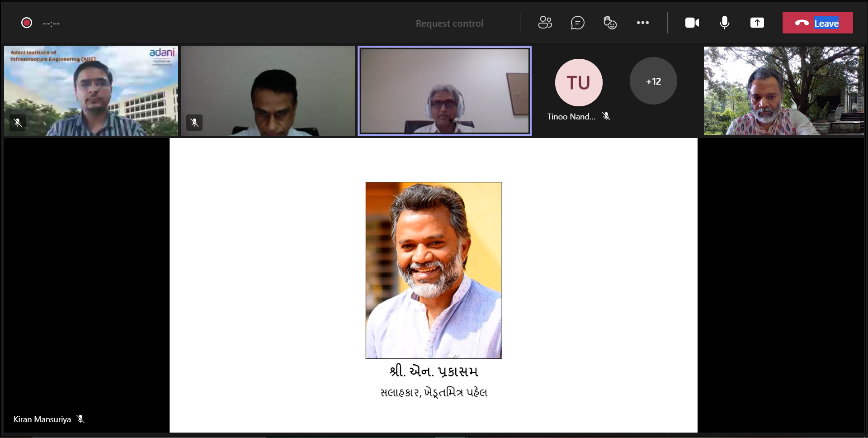Image resolution: width=868 pixels, height=438 pixels.
Task: Click the share content icon
Action: [x=757, y=23]
